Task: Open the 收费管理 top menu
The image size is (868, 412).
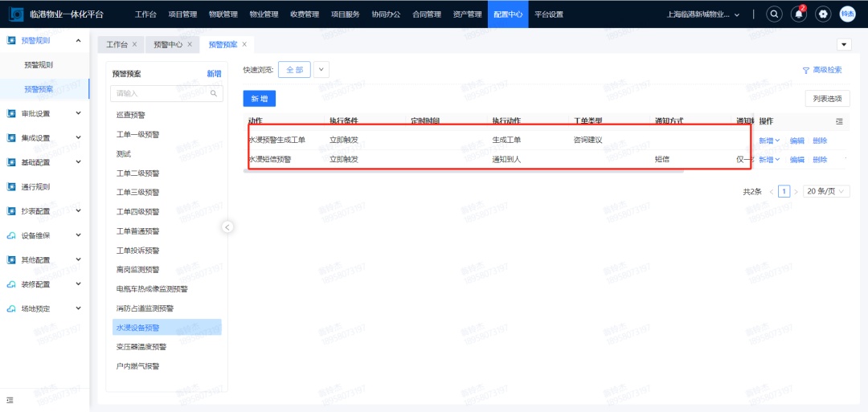Action: click(x=304, y=14)
